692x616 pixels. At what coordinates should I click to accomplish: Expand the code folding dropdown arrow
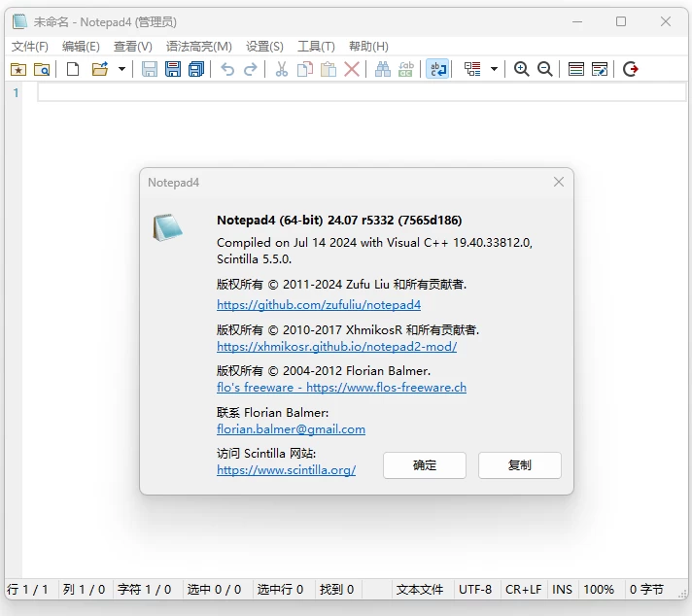494,69
